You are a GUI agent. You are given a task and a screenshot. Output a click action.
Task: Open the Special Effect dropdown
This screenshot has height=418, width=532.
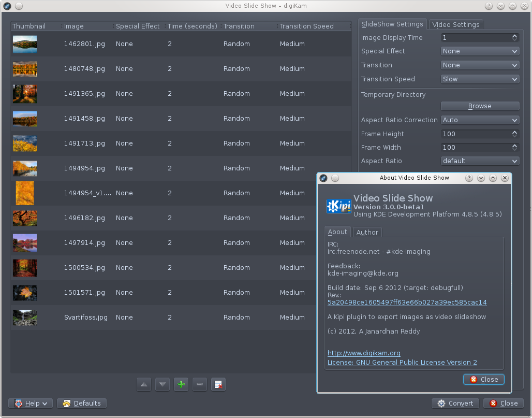pos(479,51)
